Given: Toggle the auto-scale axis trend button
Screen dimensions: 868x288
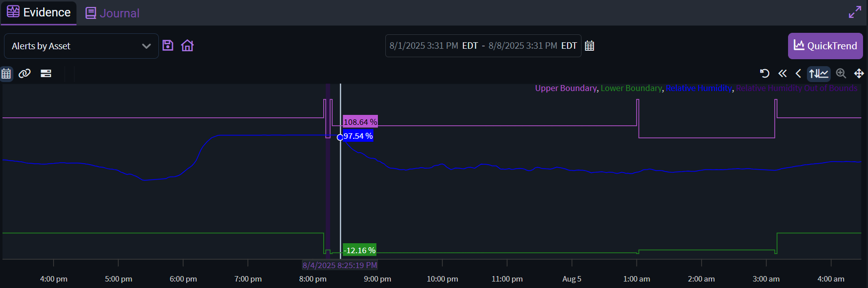Looking at the screenshot, I should click(818, 74).
